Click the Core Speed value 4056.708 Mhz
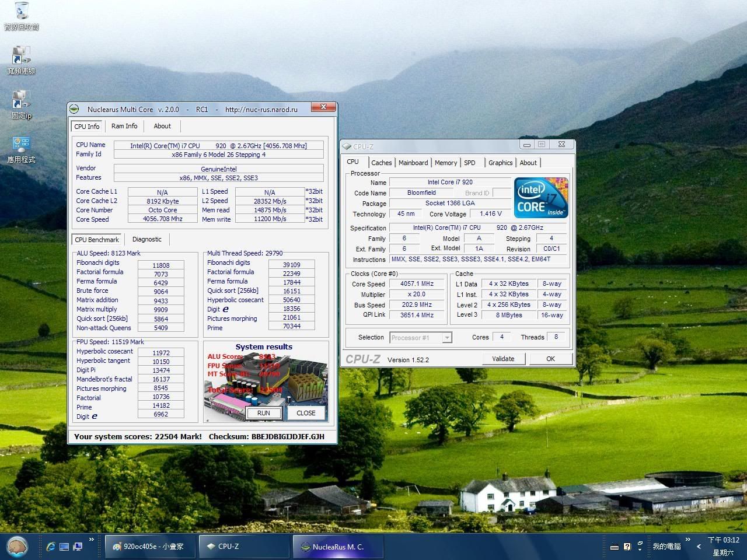This screenshot has width=747, height=560. (x=163, y=219)
